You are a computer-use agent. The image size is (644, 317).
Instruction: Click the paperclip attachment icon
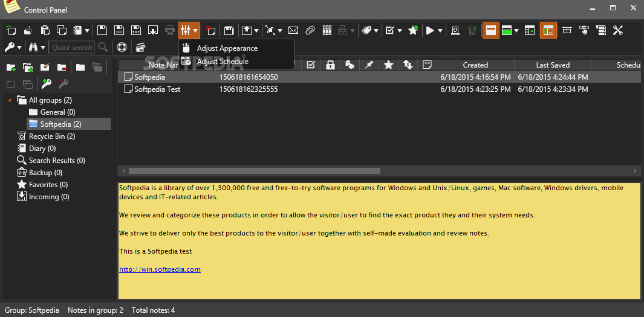(x=310, y=30)
